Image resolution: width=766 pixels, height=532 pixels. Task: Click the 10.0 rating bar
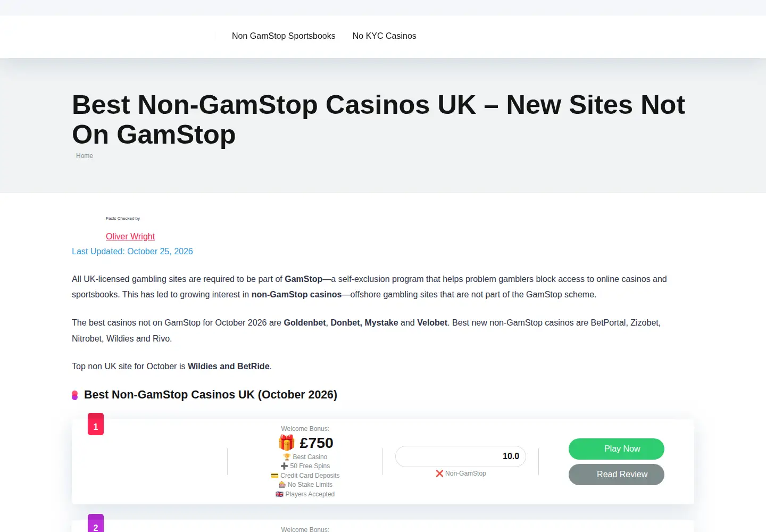[x=461, y=456]
